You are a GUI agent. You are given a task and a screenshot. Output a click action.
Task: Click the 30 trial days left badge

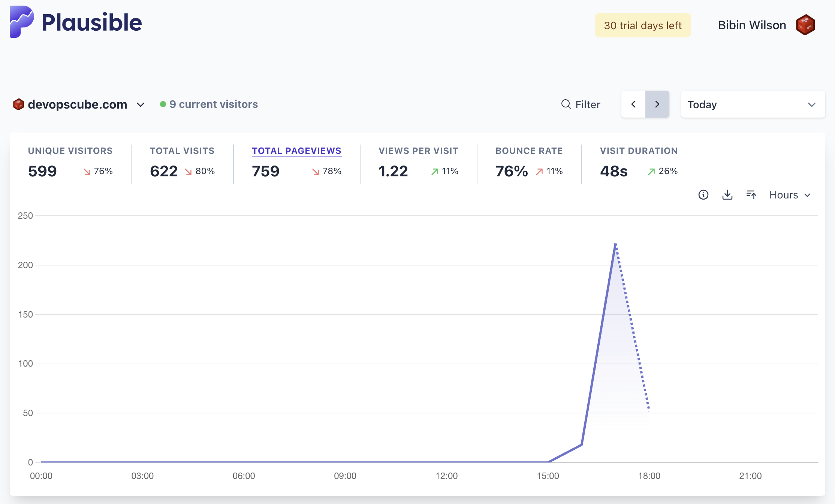pos(642,25)
